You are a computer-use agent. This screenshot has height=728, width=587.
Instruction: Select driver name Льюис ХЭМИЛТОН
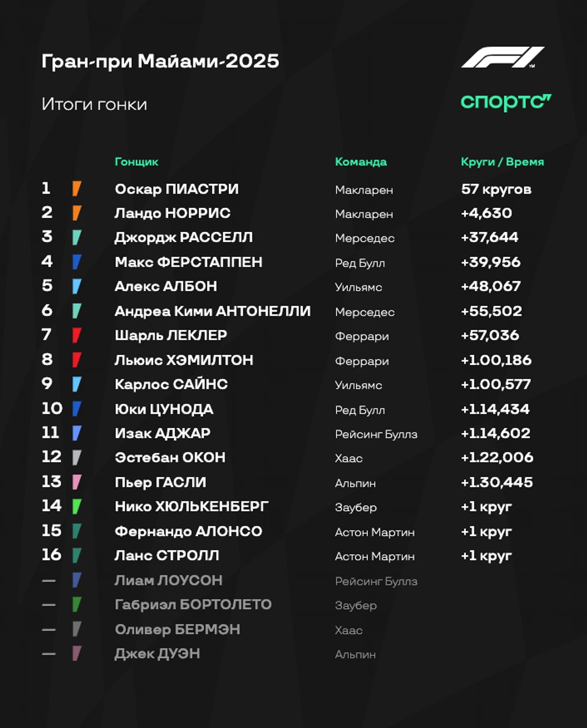[184, 360]
